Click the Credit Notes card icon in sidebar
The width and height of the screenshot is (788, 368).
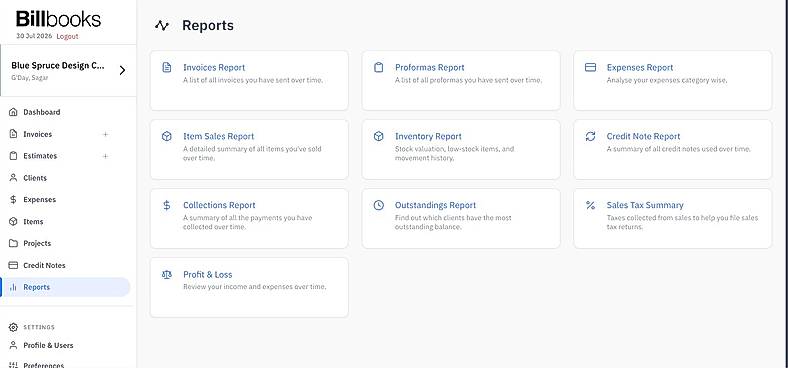coord(13,265)
